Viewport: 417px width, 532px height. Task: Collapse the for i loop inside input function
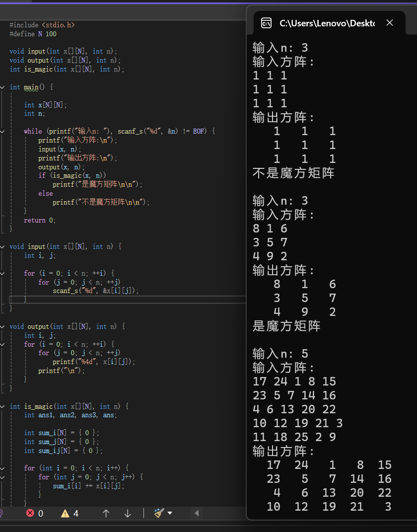click(2, 274)
